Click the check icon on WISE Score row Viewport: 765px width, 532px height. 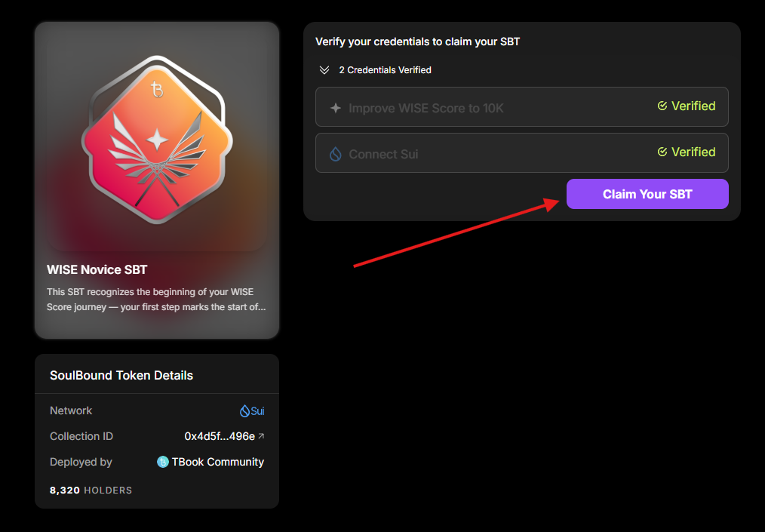pos(662,106)
